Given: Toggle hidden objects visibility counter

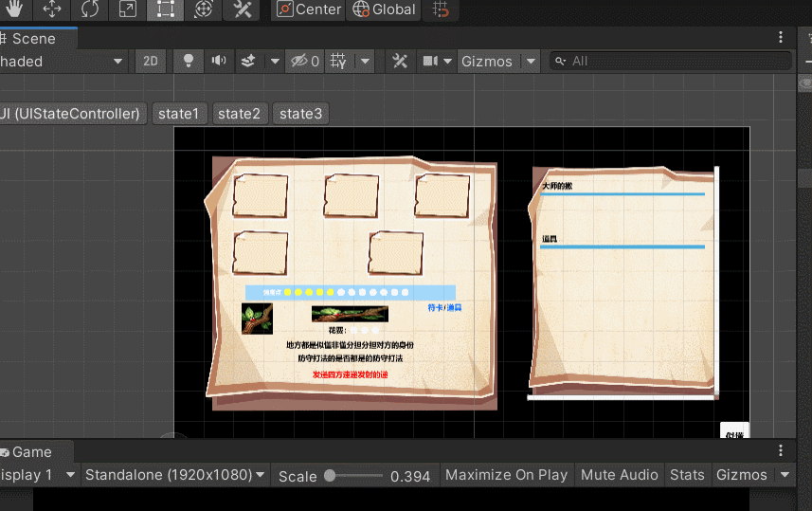Looking at the screenshot, I should point(304,62).
